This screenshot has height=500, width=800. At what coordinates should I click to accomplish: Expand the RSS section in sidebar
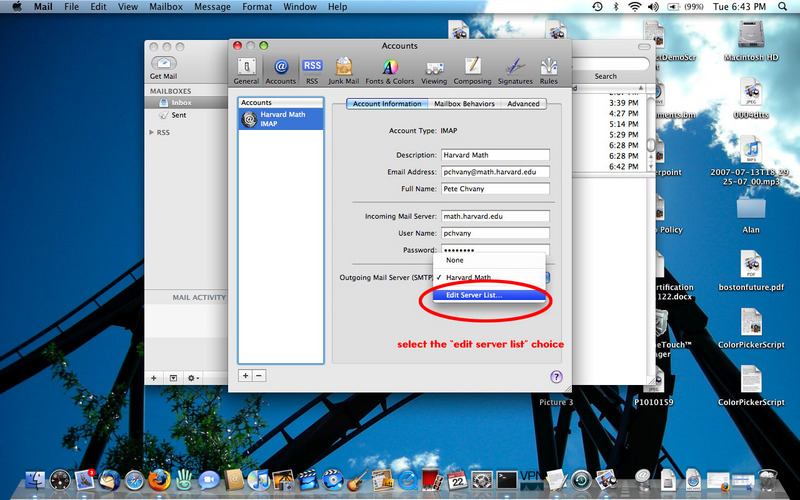152,132
